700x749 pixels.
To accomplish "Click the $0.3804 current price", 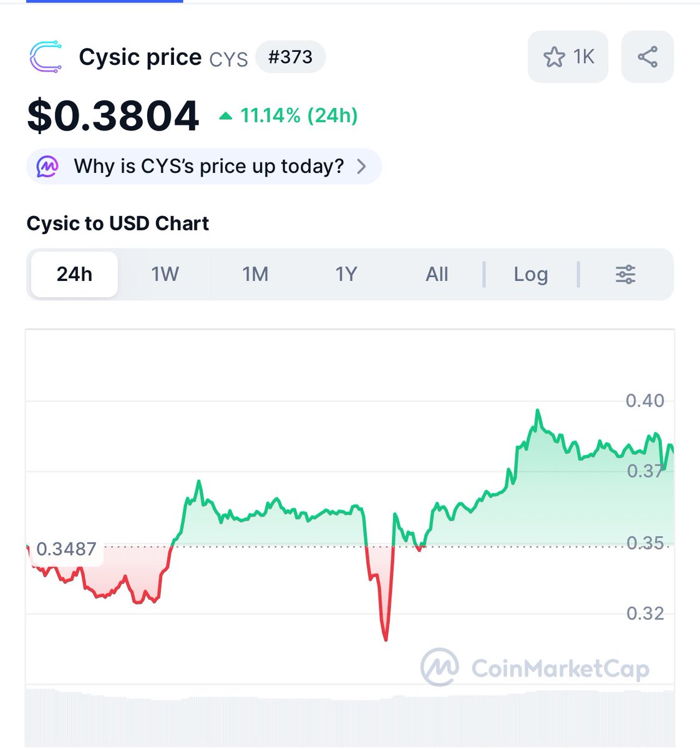I will click(113, 116).
